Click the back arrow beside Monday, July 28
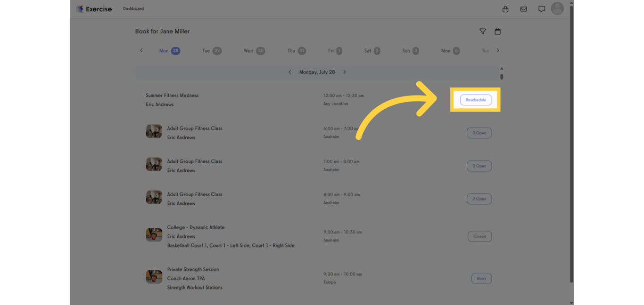The height and width of the screenshot is (305, 644). click(x=289, y=72)
